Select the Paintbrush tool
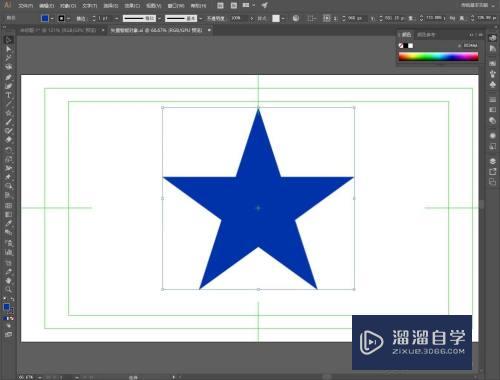This screenshot has height=380, width=500. point(9,122)
